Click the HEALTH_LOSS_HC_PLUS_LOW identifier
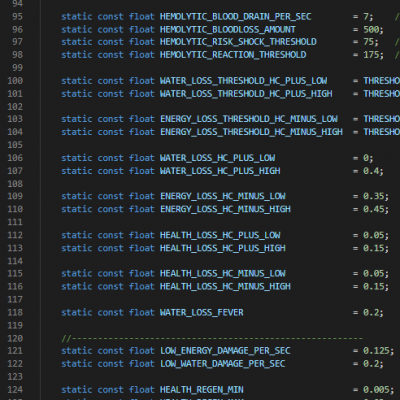 click(220, 235)
